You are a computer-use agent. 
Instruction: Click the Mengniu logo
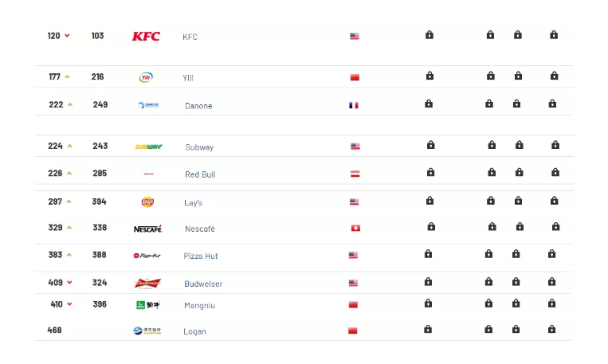(x=148, y=305)
